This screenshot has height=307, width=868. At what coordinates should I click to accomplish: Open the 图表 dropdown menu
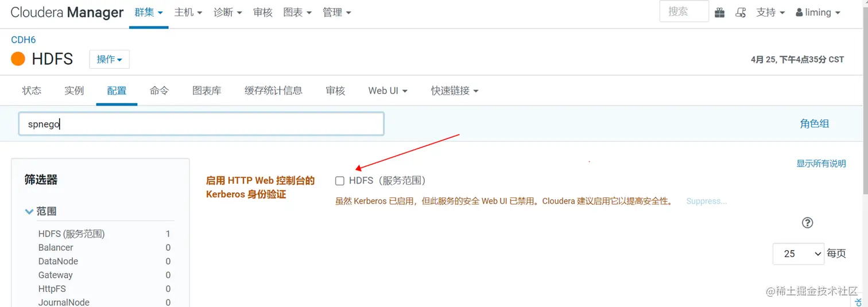[297, 12]
